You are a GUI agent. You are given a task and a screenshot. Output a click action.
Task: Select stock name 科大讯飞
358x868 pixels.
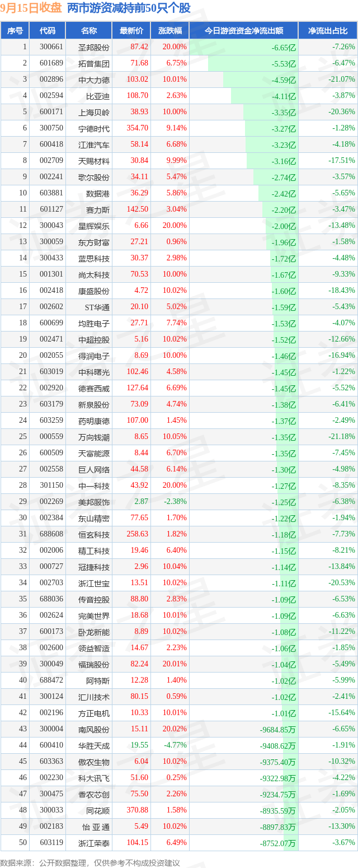[x=94, y=778]
